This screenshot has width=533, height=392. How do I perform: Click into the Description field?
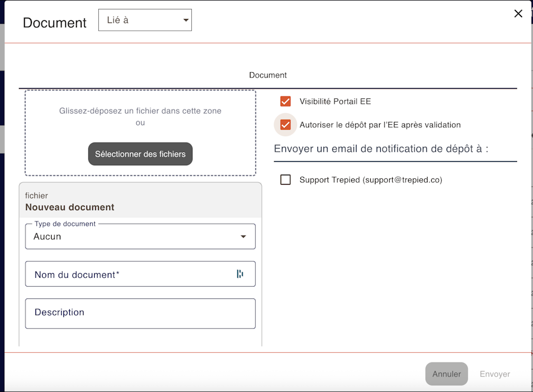(140, 313)
